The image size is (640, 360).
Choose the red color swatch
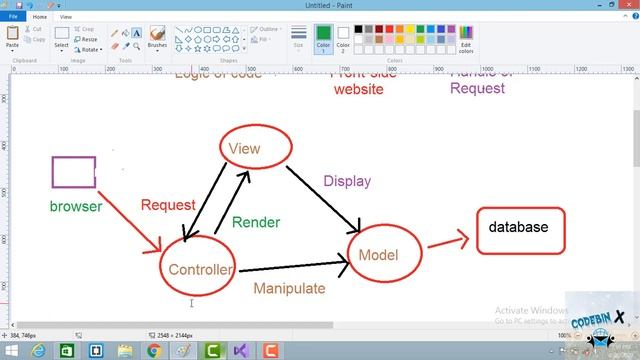pos(389,29)
